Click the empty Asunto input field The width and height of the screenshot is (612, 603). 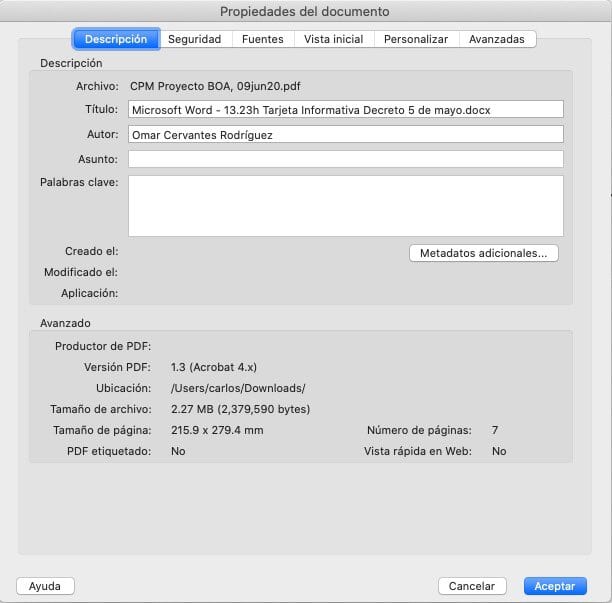(x=345, y=159)
